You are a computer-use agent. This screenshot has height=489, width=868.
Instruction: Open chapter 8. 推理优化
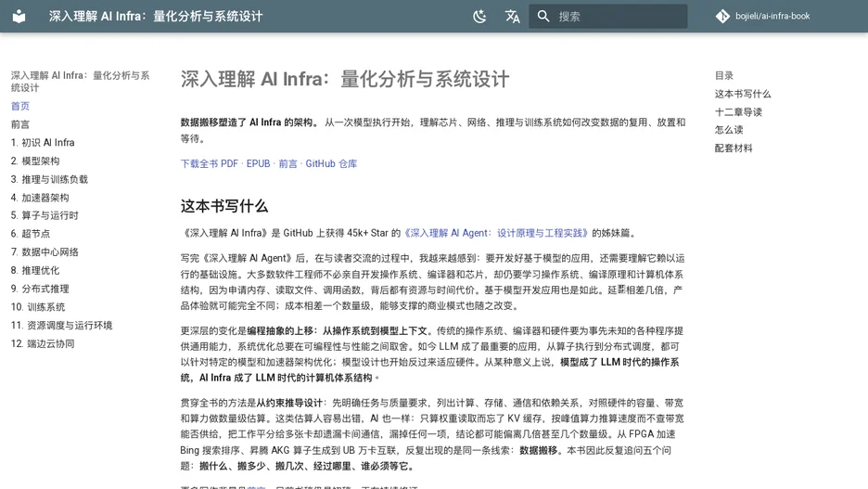pos(35,270)
